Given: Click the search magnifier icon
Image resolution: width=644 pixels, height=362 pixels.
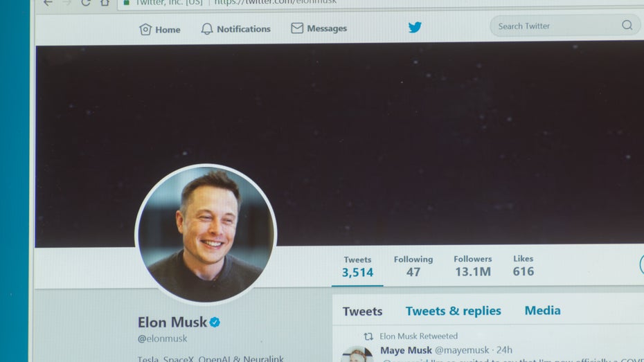Looking at the screenshot, I should (x=627, y=25).
